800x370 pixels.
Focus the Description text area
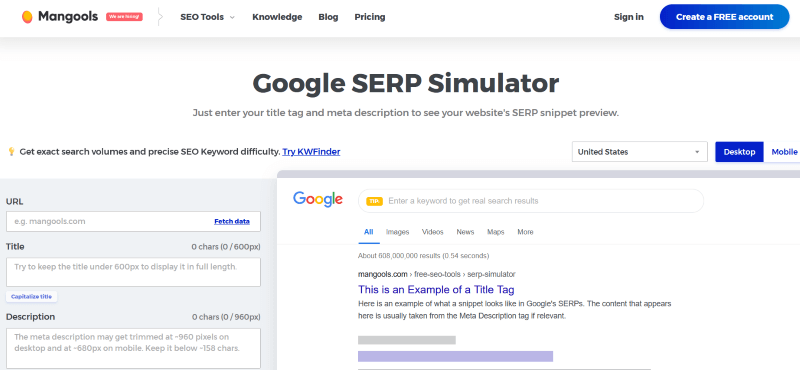pyautogui.click(x=133, y=349)
